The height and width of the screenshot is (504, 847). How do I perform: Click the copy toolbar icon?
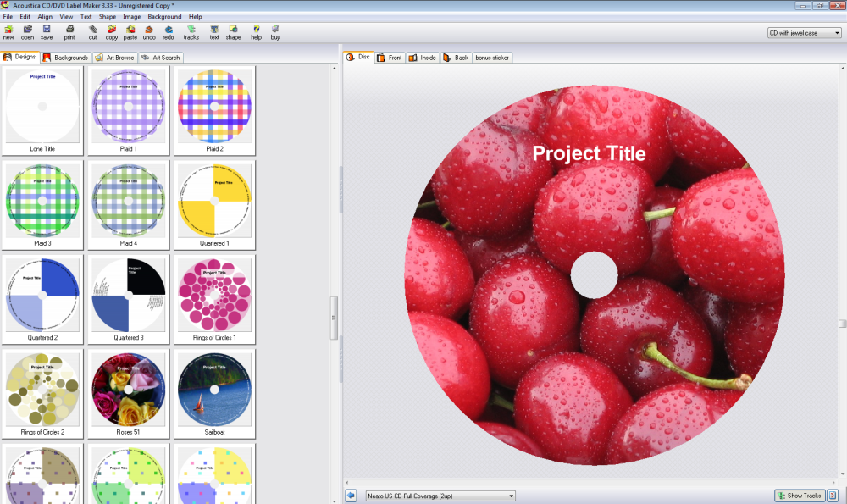pyautogui.click(x=112, y=32)
